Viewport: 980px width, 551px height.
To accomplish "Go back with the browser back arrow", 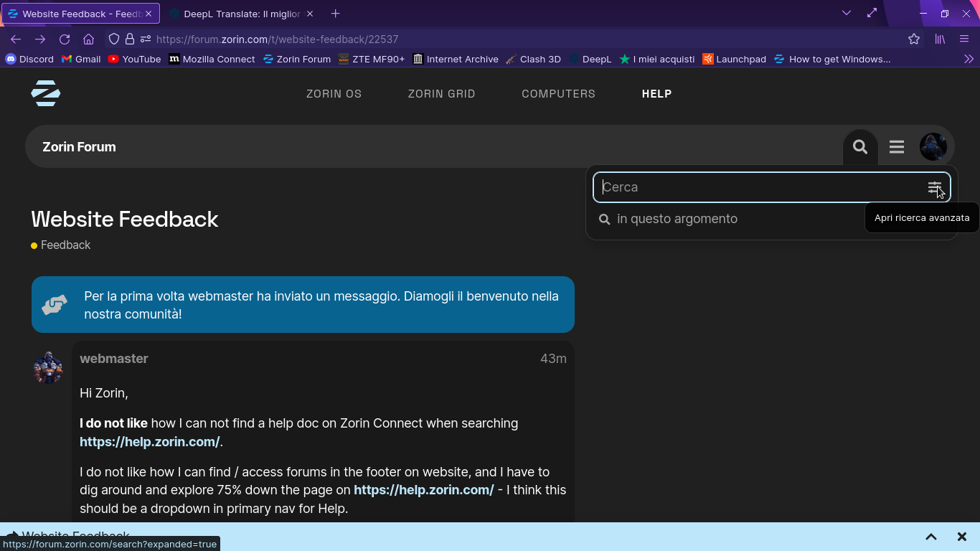I will pos(16,39).
